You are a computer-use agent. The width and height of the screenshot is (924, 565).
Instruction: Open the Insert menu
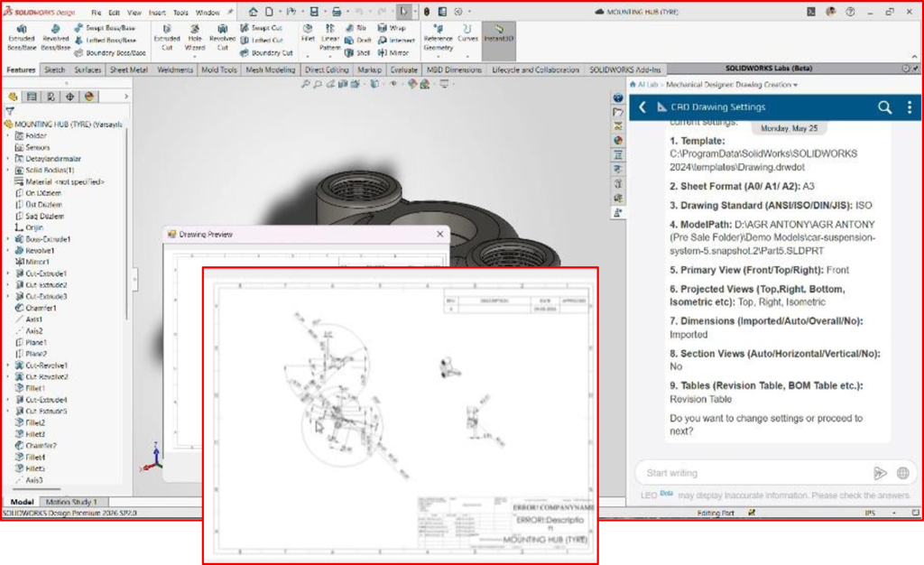pos(157,13)
